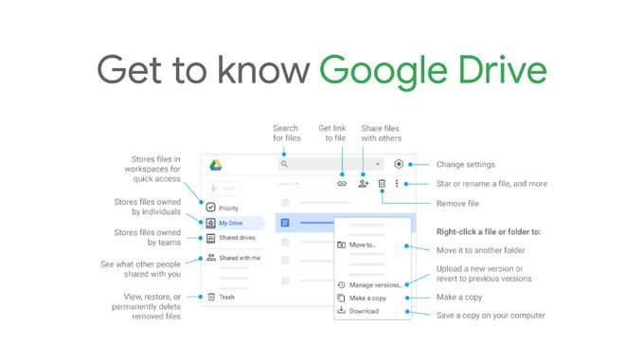Click the 'Remove file' caption

point(457,204)
